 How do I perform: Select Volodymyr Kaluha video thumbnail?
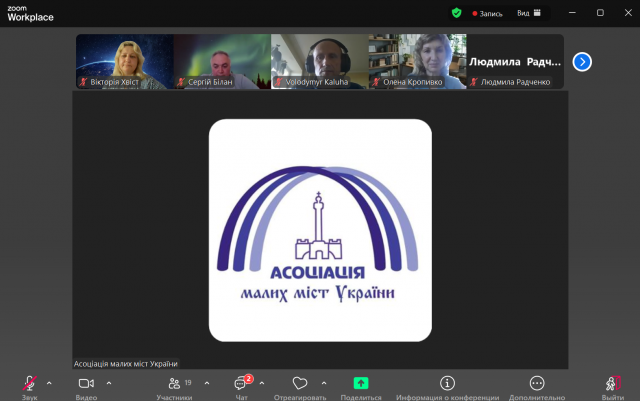pos(320,61)
